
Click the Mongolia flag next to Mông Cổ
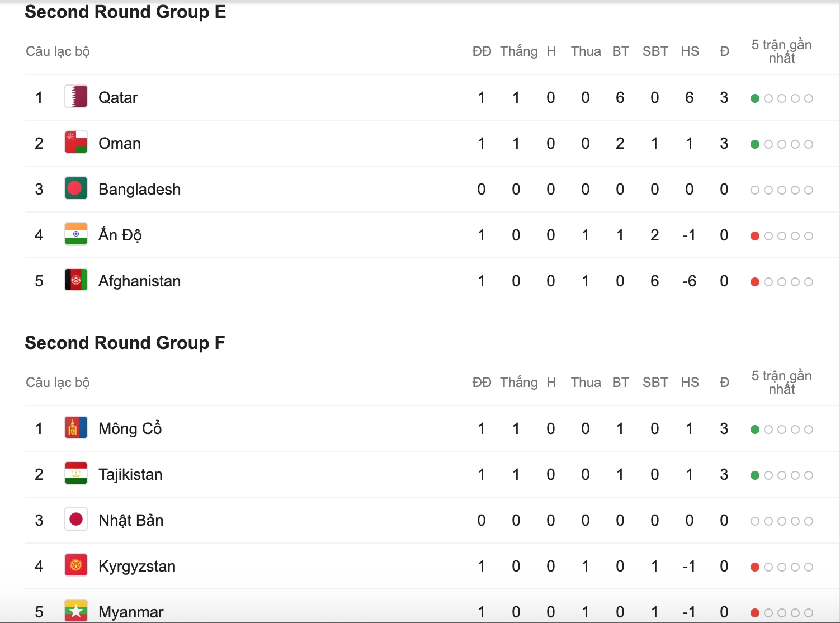76,428
